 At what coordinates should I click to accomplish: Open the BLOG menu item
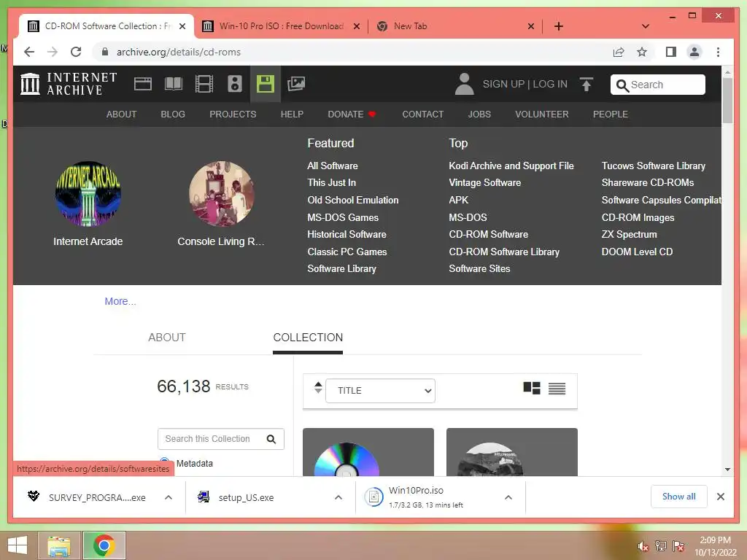[x=173, y=114]
